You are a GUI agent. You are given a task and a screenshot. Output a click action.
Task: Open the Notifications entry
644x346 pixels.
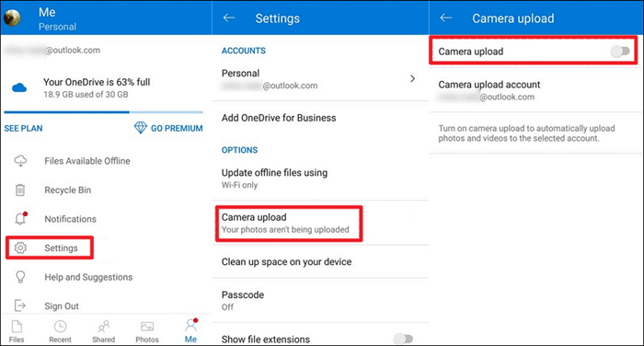[x=70, y=219]
